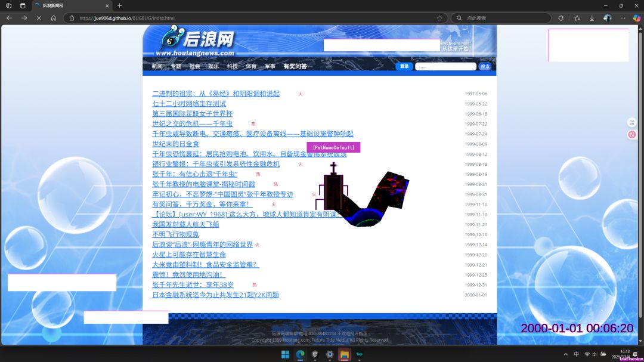Open article 第三届国际足联女子世界杯
Screen dimensions: 644x362
point(192,114)
